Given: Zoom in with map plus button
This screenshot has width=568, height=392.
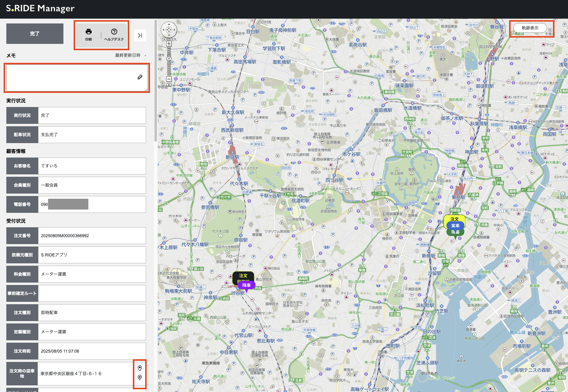Looking at the screenshot, I should tap(169, 44).
